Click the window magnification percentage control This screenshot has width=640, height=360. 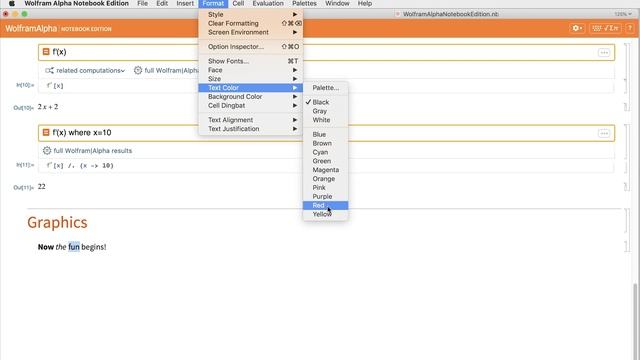[x=623, y=14]
